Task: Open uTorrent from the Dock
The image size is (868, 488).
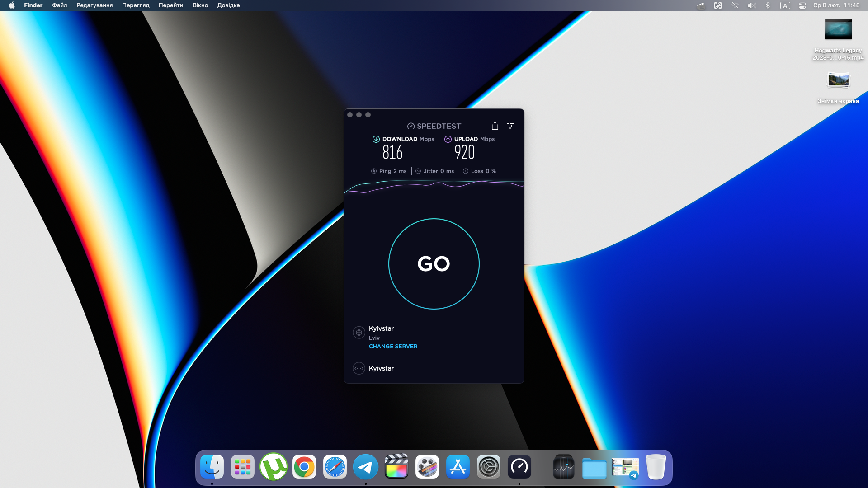Action: coord(274,467)
